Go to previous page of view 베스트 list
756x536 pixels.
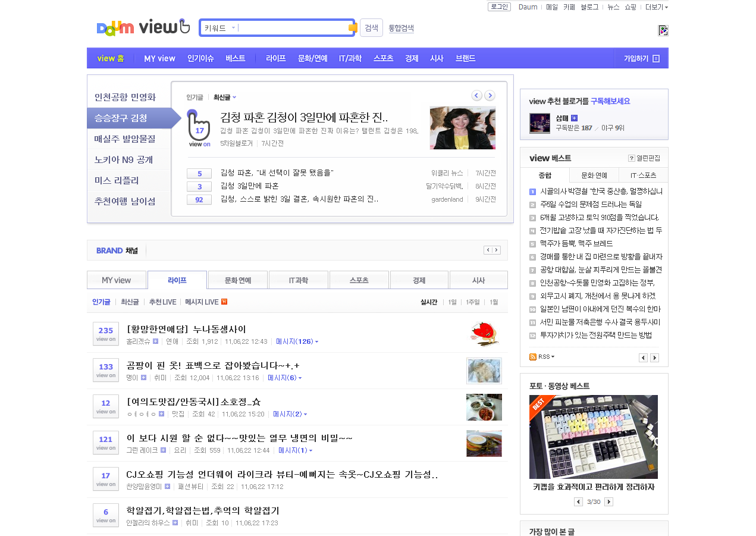643,358
